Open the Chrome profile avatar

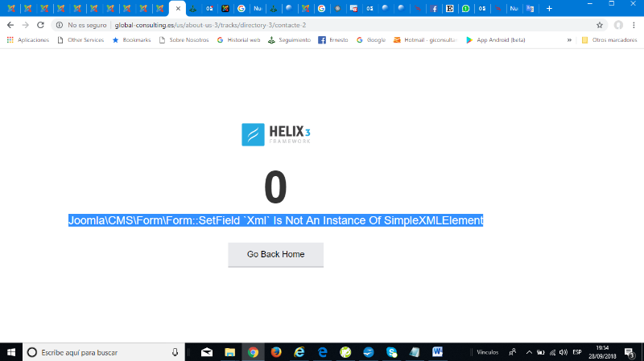[x=618, y=25]
